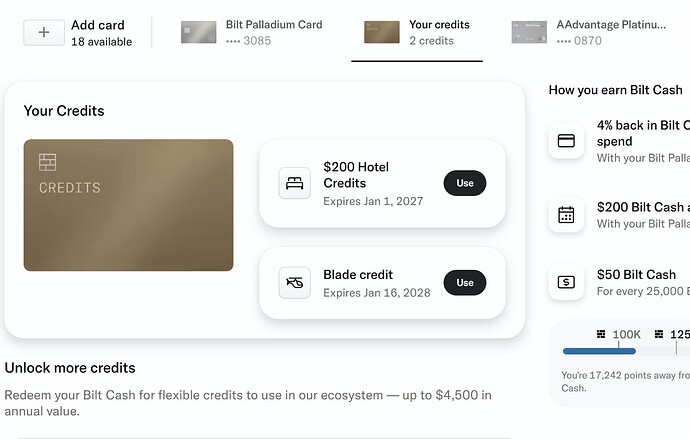Select the AAdvantage Platinum card tab
690x439 pixels.
pyautogui.click(x=590, y=33)
